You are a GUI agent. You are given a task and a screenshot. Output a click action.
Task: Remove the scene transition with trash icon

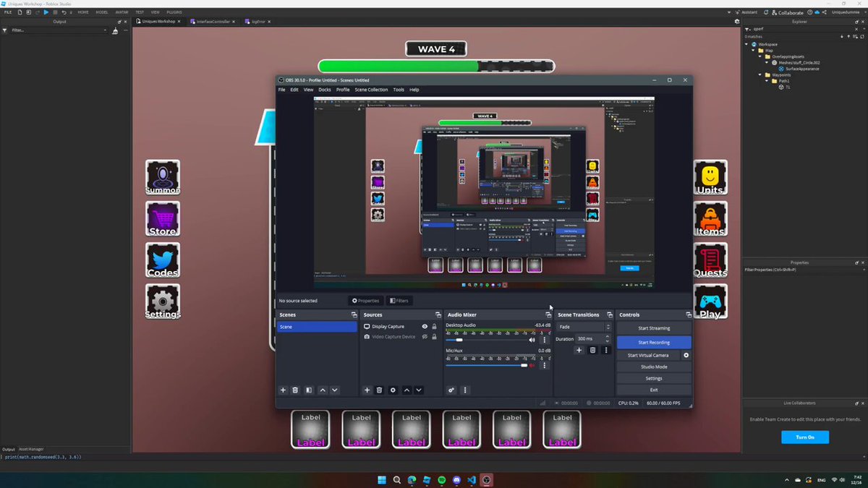click(x=592, y=350)
